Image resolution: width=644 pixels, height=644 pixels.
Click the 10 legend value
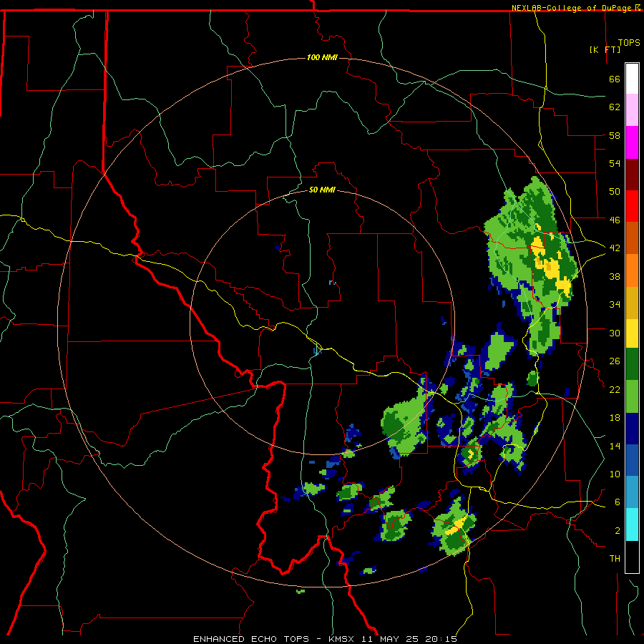tap(615, 474)
